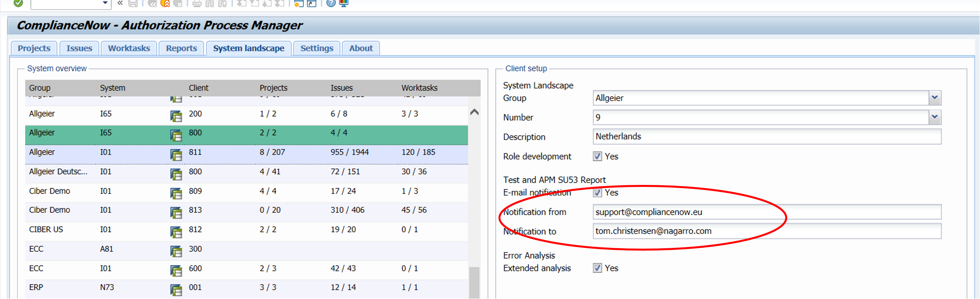Click the command input field in toolbar
The image size is (980, 299).
point(66,3)
